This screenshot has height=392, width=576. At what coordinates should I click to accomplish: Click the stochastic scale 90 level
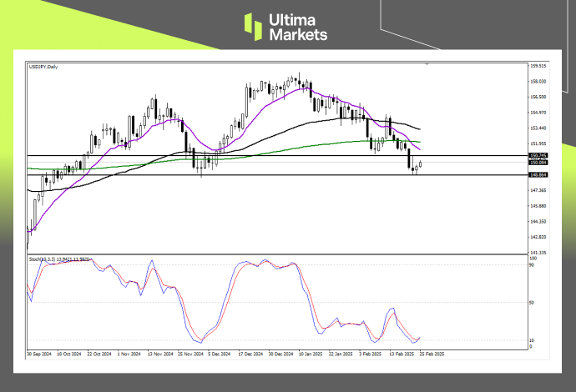point(532,268)
